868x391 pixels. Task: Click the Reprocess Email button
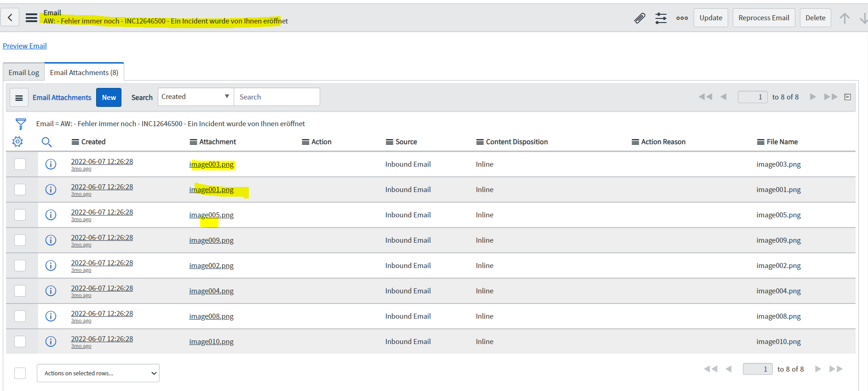pyautogui.click(x=764, y=18)
